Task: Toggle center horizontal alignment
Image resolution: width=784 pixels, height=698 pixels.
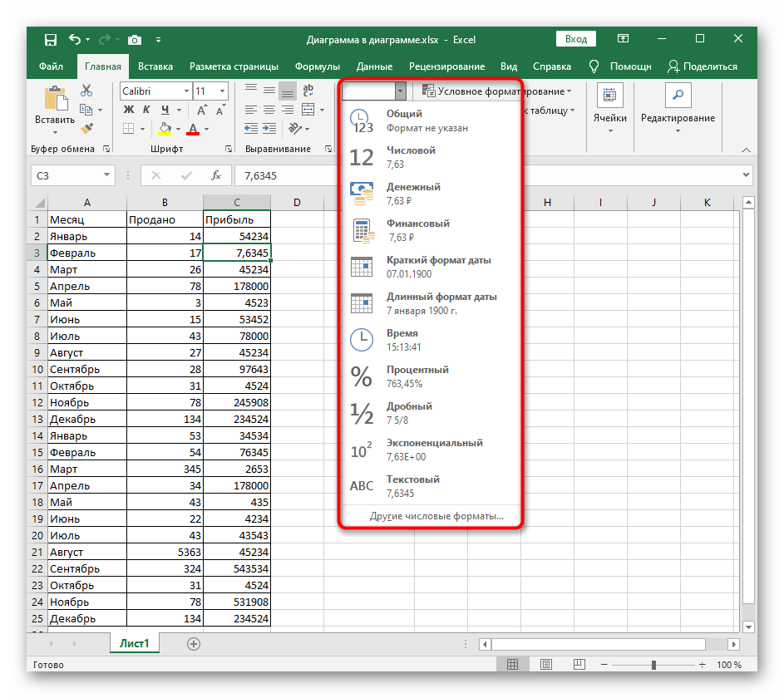Action: coord(269,110)
